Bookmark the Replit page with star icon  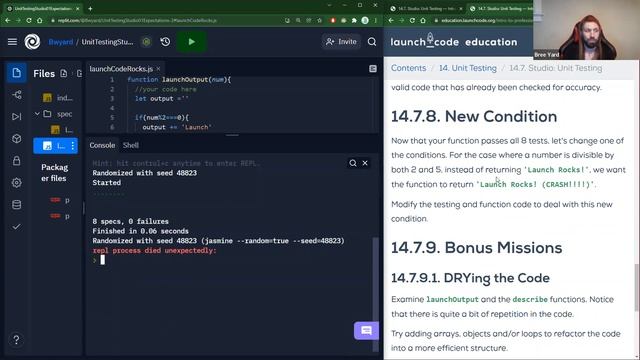(x=320, y=20)
